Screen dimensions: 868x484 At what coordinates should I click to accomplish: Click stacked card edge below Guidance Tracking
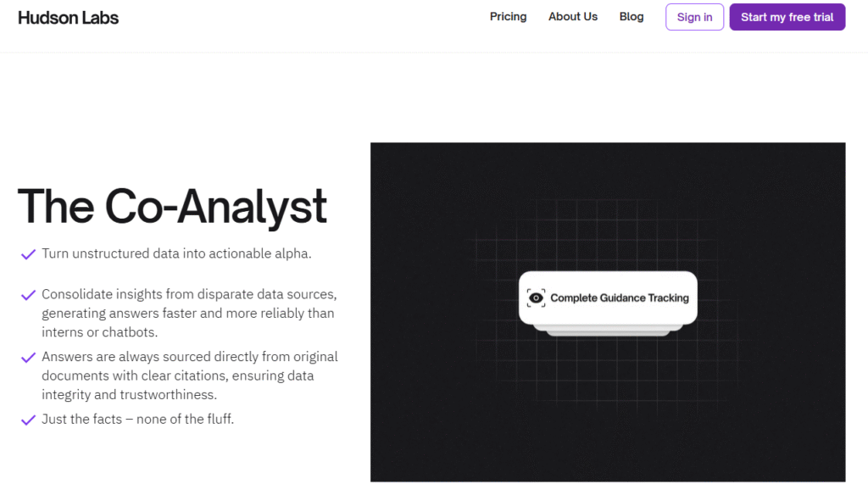tap(608, 331)
